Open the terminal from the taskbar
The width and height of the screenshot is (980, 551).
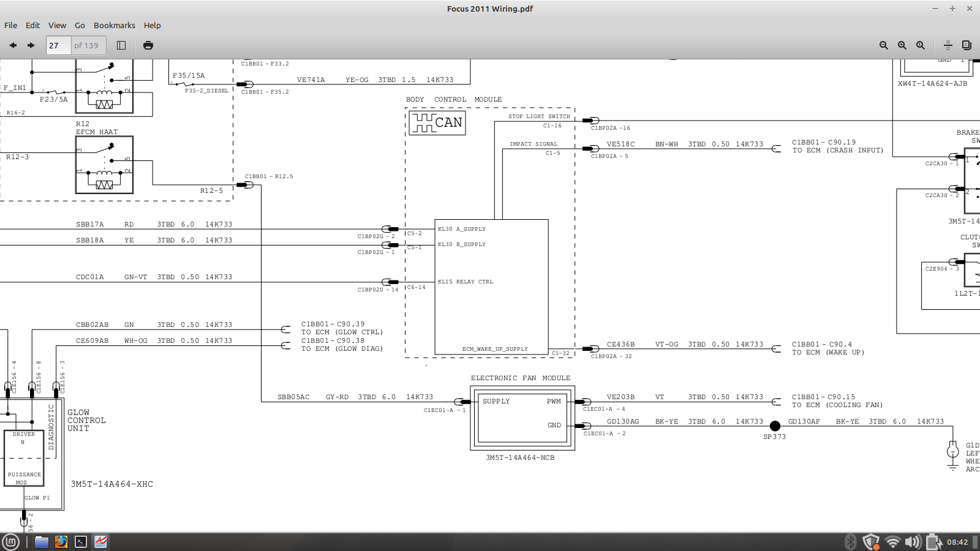81,542
